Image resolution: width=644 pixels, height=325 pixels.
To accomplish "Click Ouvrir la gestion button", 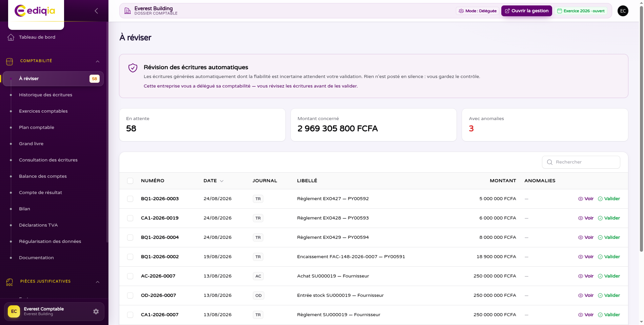I will pyautogui.click(x=527, y=11).
